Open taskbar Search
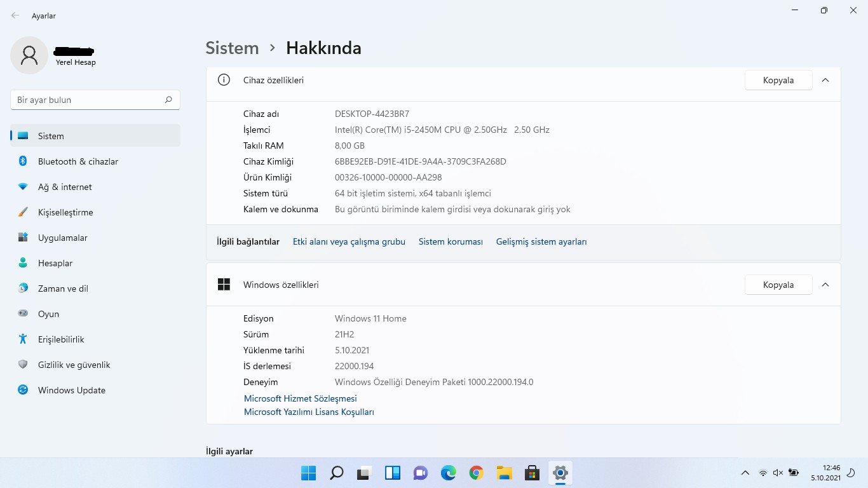The width and height of the screenshot is (868, 488). [336, 473]
